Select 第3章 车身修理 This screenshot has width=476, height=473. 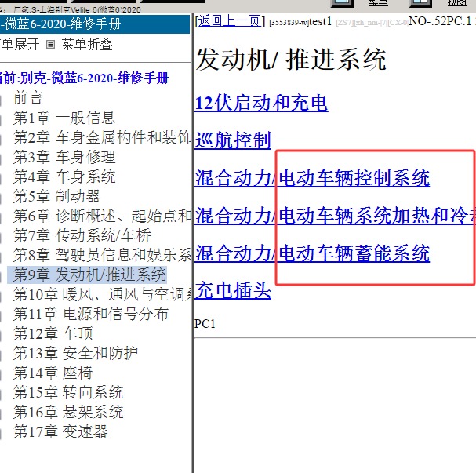pos(64,157)
